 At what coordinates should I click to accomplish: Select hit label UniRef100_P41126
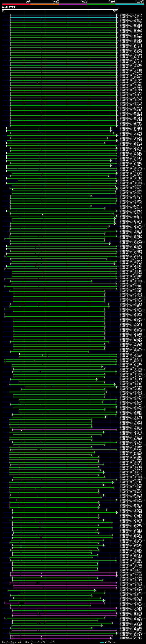(x=131, y=130)
